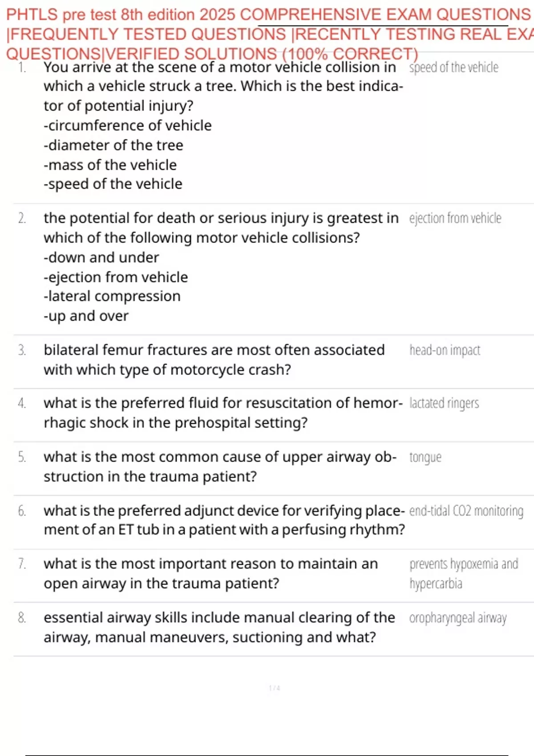Viewport: 534px width, 756px height.
Task: Click the red PHTLS pre test title heading
Action: click(x=267, y=34)
